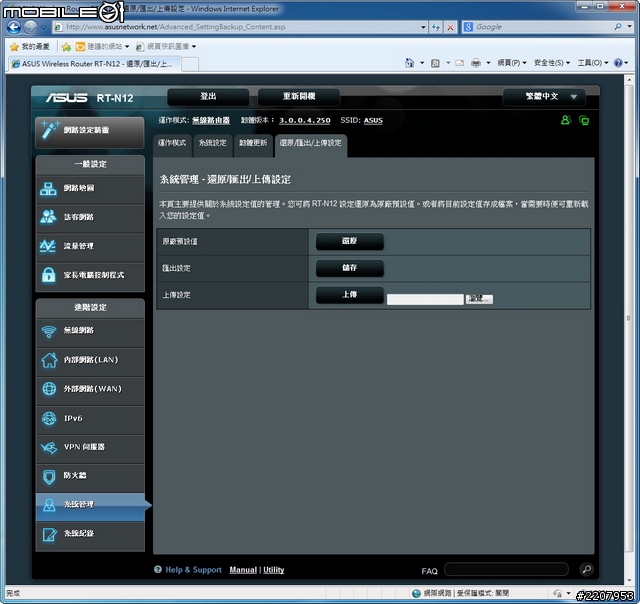Select the ASUS Wireless Router RT-N12 browser tab
Image resolution: width=640 pixels, height=604 pixels.
pyautogui.click(x=93, y=64)
